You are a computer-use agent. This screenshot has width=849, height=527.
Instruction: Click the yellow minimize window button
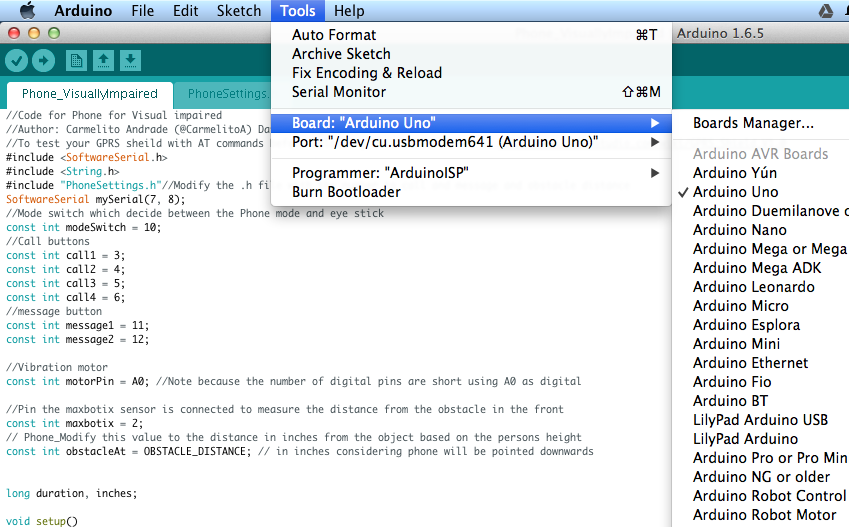34,33
